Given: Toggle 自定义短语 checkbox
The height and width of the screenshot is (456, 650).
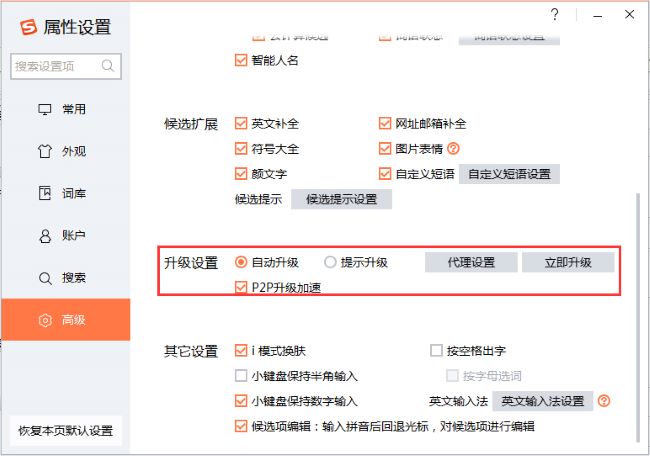Looking at the screenshot, I should click(x=385, y=174).
